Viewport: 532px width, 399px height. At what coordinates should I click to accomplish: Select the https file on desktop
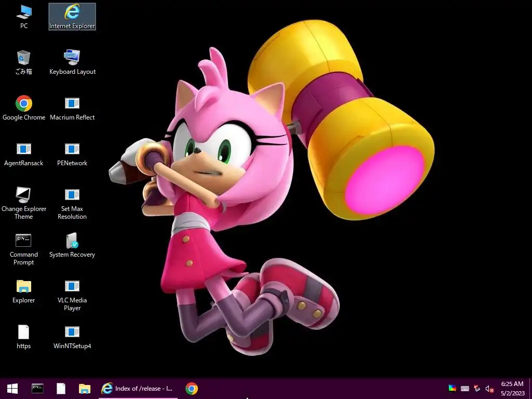click(24, 337)
